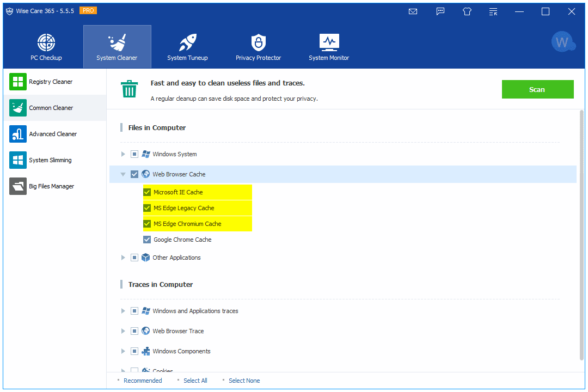
Task: Click the Other Applications cube icon
Action: point(146,258)
